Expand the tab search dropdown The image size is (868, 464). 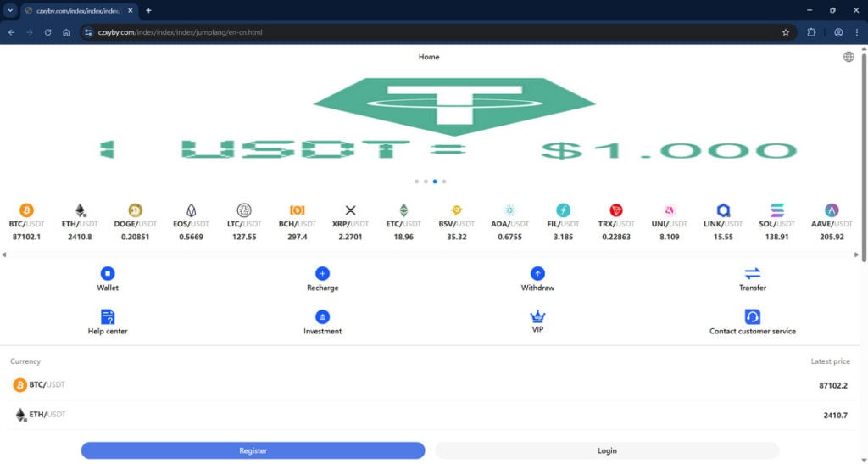[x=10, y=10]
